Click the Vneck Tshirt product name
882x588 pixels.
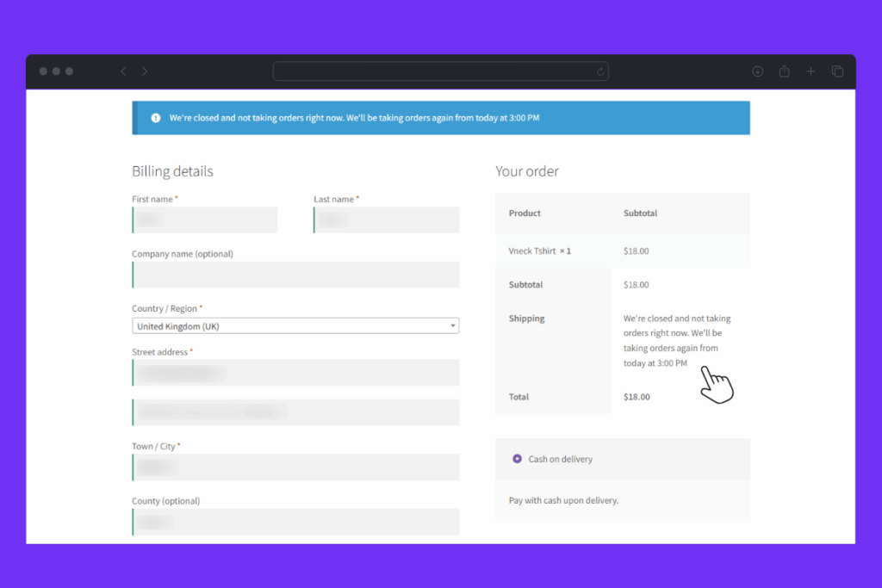tap(532, 251)
